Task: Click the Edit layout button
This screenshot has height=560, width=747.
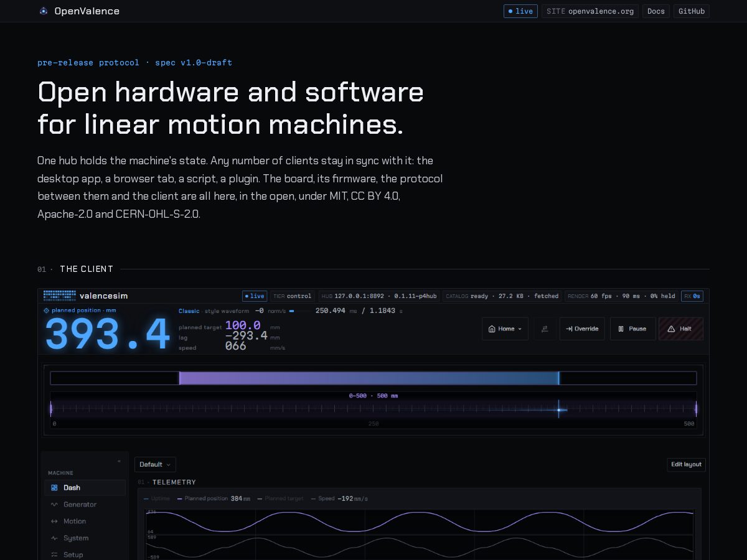Action: (686, 464)
